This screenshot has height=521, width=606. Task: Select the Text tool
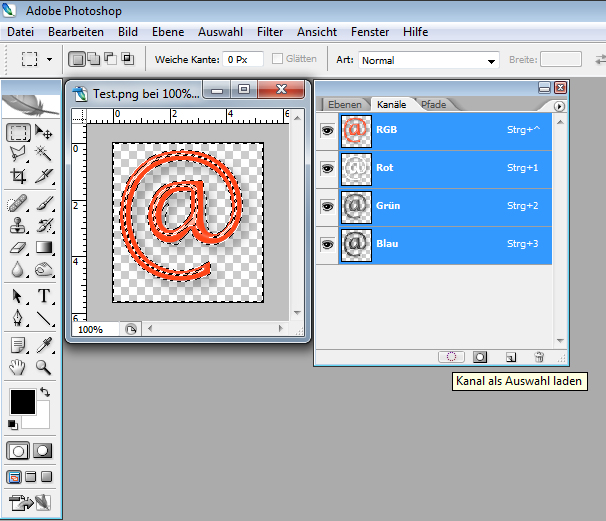point(44,296)
